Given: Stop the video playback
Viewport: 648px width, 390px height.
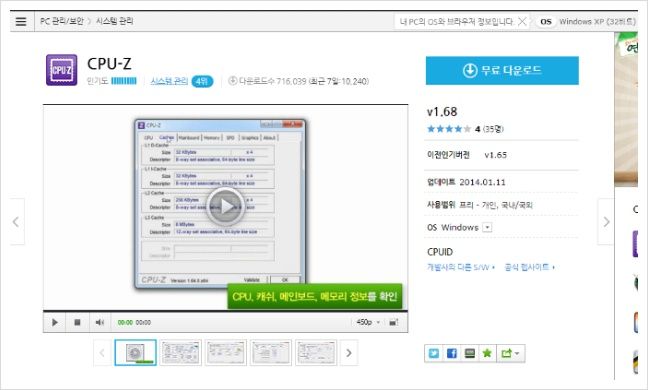Looking at the screenshot, I should pyautogui.click(x=77, y=322).
